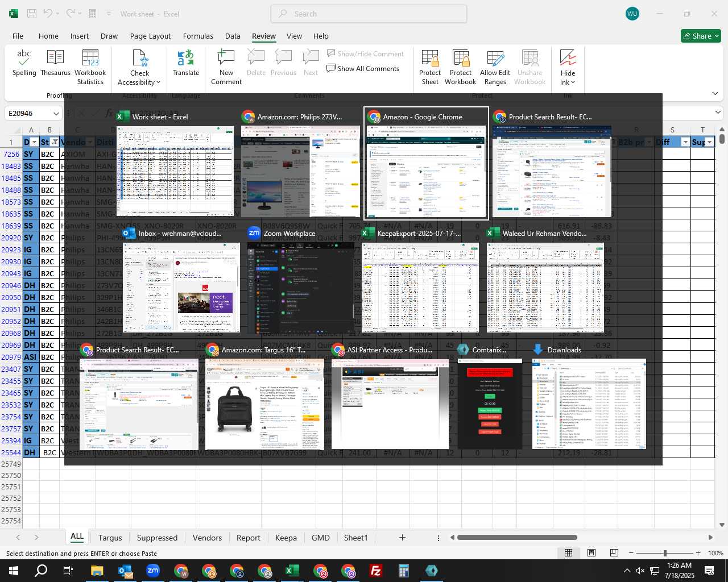Open Zoom from the taskbar
The image size is (728, 582).
tap(152, 571)
